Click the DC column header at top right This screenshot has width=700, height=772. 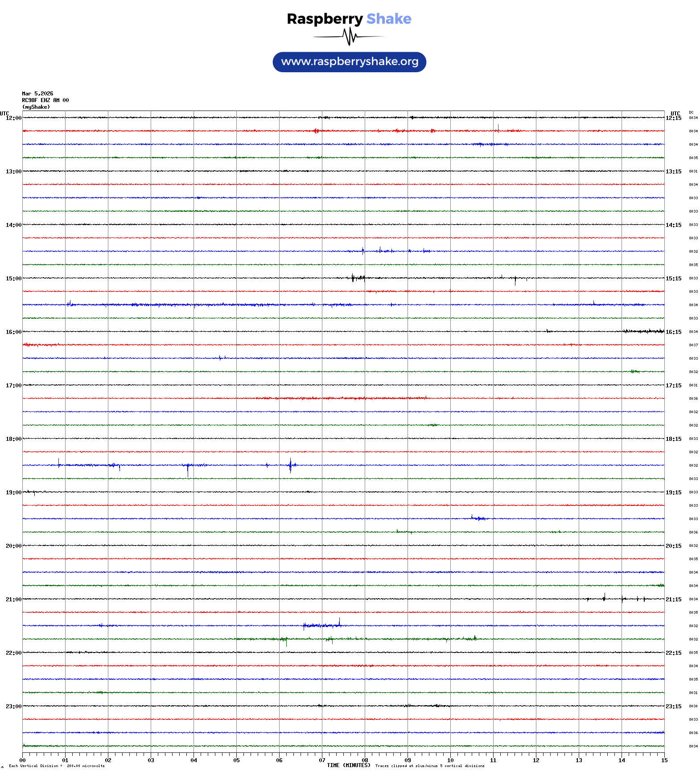tap(691, 113)
